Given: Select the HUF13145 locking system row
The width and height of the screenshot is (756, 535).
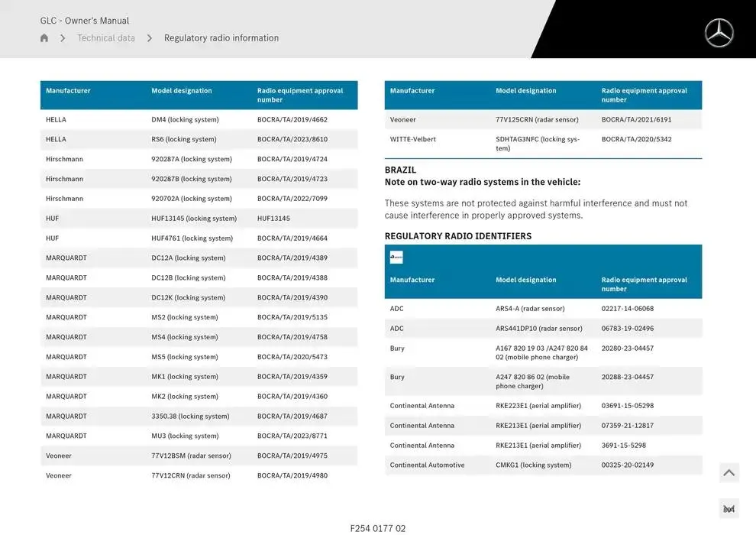Looking at the screenshot, I should [x=199, y=219].
